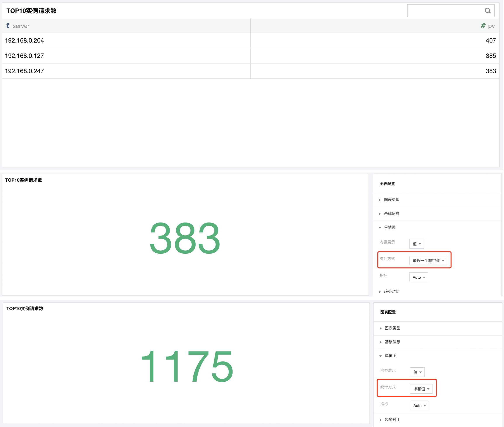
Task: Collapse the 单值图 section in middle panel
Action: pos(390,227)
